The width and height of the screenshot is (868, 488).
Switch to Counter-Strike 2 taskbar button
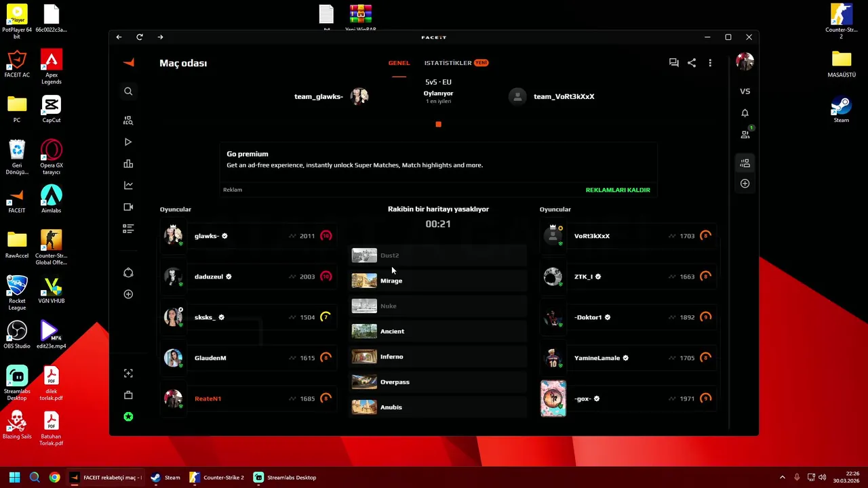[x=216, y=477]
